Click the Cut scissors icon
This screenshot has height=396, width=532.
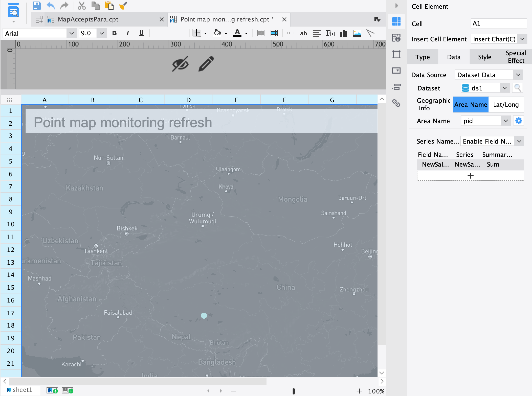(82, 5)
